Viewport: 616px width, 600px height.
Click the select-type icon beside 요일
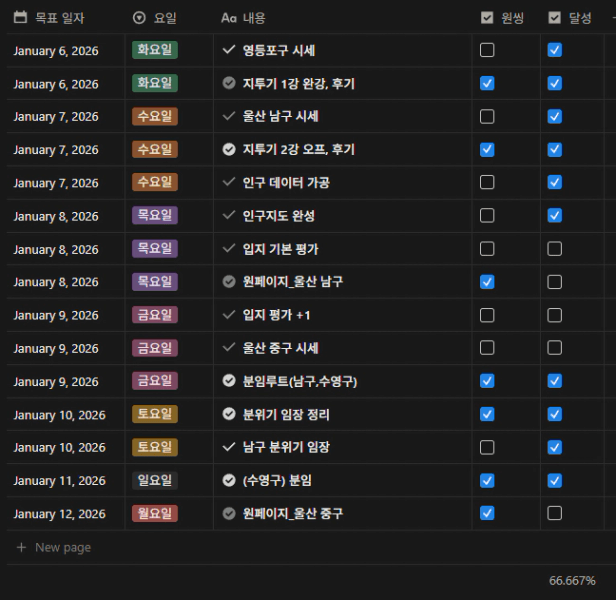pos(139,18)
